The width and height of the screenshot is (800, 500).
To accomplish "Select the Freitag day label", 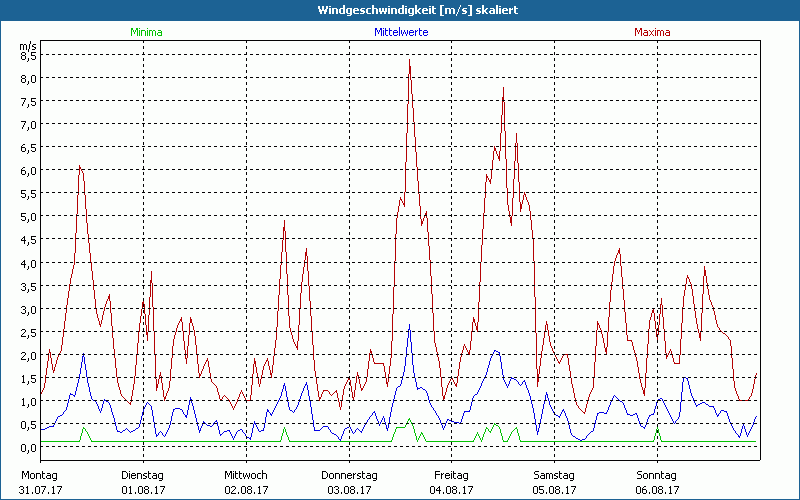I will (x=451, y=475).
